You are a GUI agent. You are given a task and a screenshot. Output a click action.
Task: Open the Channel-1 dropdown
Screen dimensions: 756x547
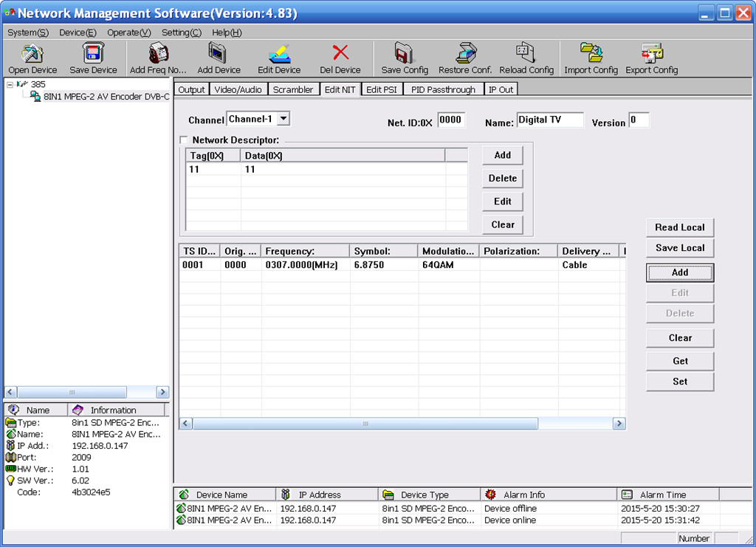(284, 118)
